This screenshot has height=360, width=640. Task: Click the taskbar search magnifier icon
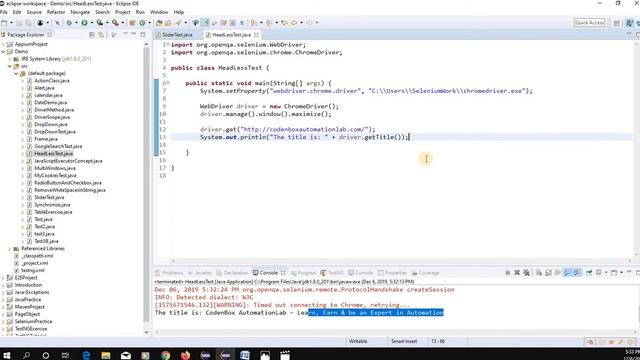coord(26,355)
